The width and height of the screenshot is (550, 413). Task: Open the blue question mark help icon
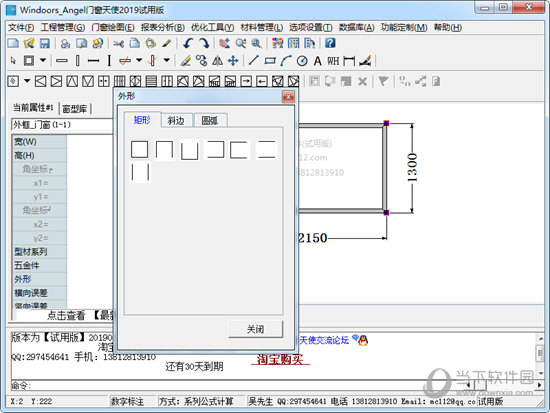click(x=330, y=43)
